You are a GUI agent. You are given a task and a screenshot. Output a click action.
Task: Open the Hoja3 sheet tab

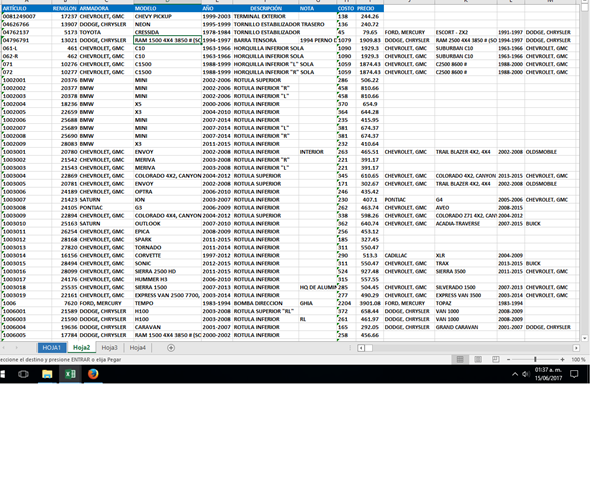109,348
